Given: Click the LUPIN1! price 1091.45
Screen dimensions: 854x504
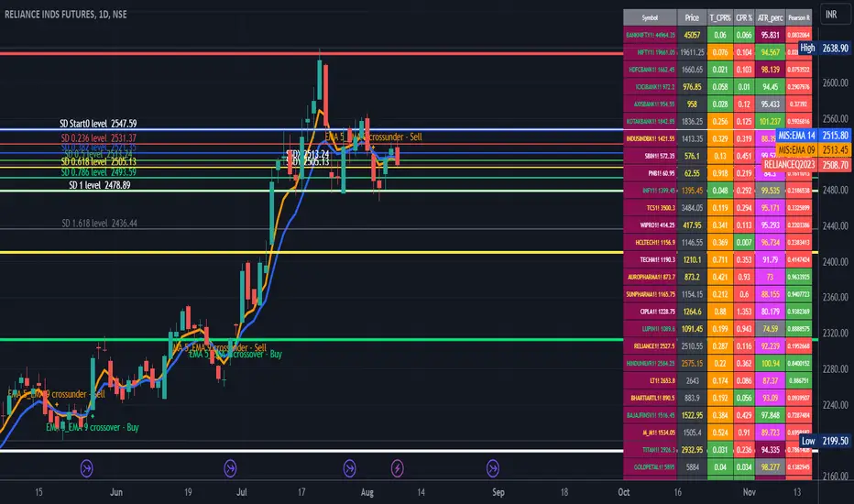Looking at the screenshot, I should pyautogui.click(x=692, y=329).
